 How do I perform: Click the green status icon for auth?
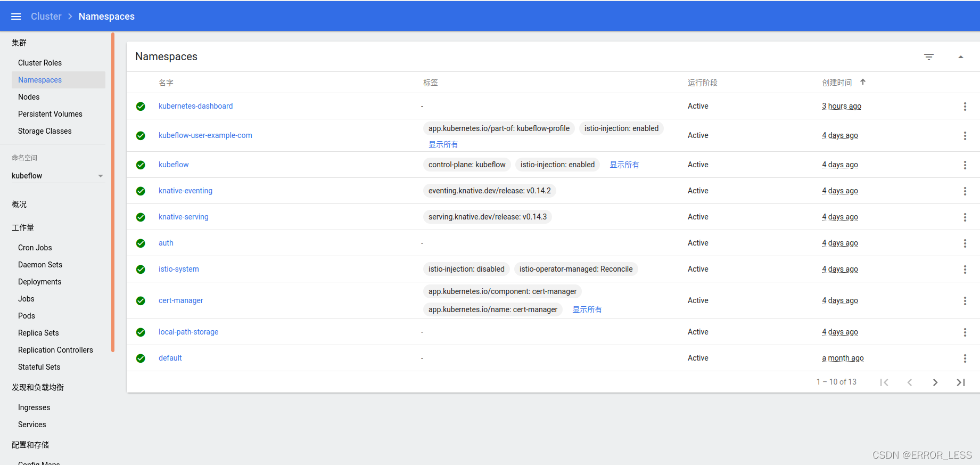(141, 243)
